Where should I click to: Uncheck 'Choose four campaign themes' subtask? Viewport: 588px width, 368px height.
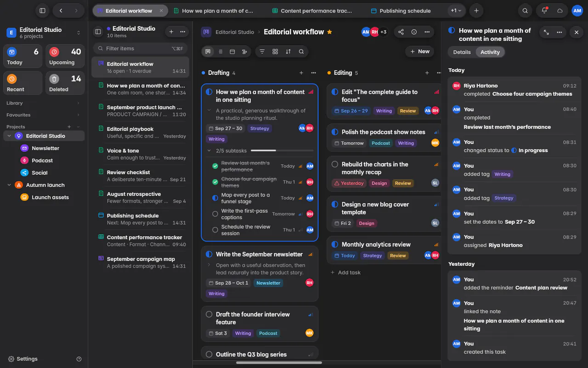pos(215,182)
